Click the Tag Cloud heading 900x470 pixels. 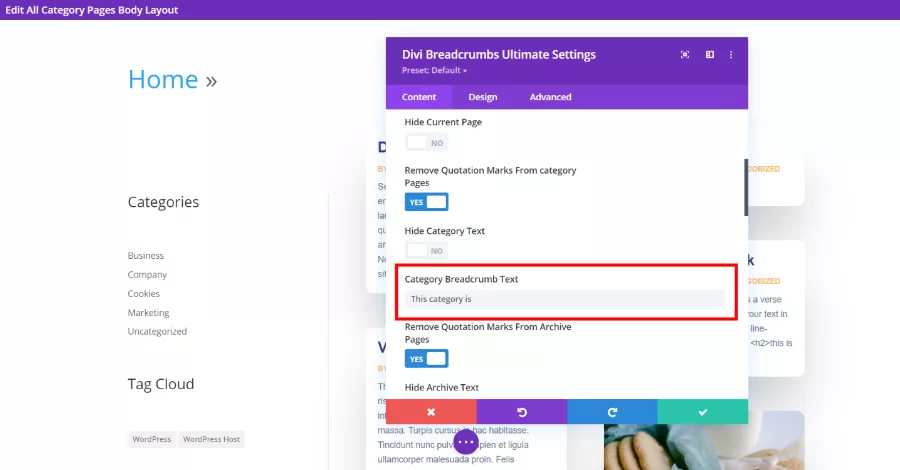pos(161,384)
